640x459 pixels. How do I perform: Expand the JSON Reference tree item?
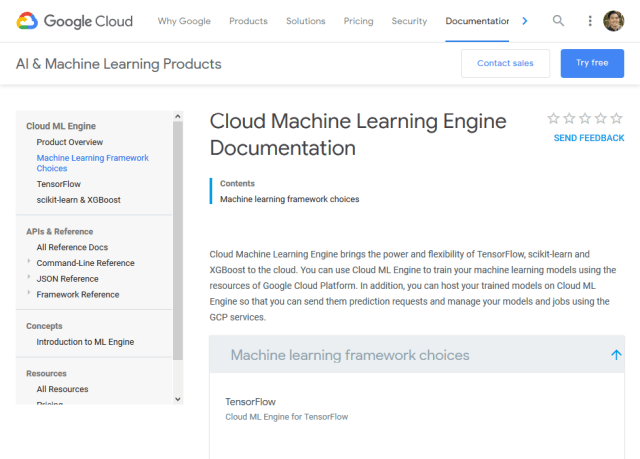point(29,277)
